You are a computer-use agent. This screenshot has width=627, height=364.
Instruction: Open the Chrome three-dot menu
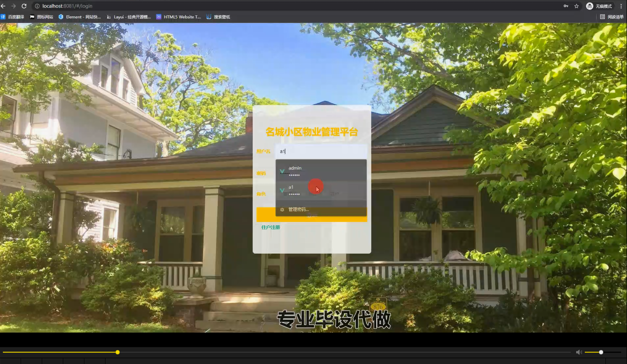tap(622, 6)
